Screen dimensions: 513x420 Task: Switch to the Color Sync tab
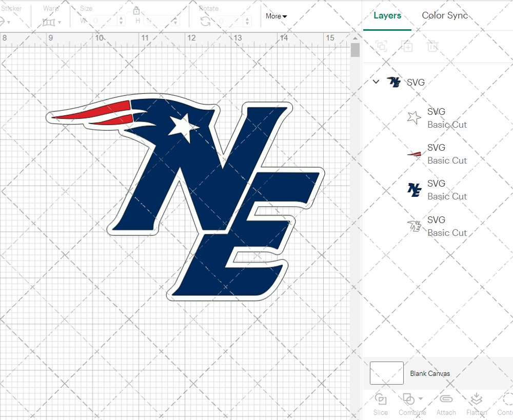pos(445,15)
